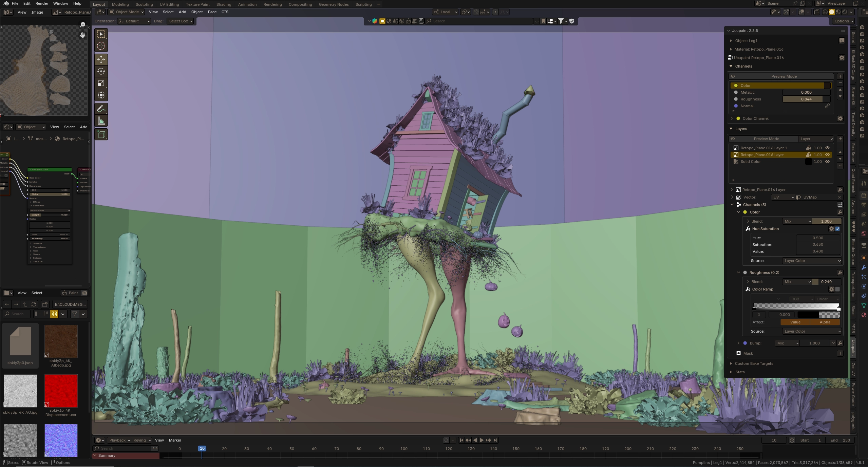The width and height of the screenshot is (868, 467).
Task: Select the Annotate pencil tool
Action: [101, 109]
